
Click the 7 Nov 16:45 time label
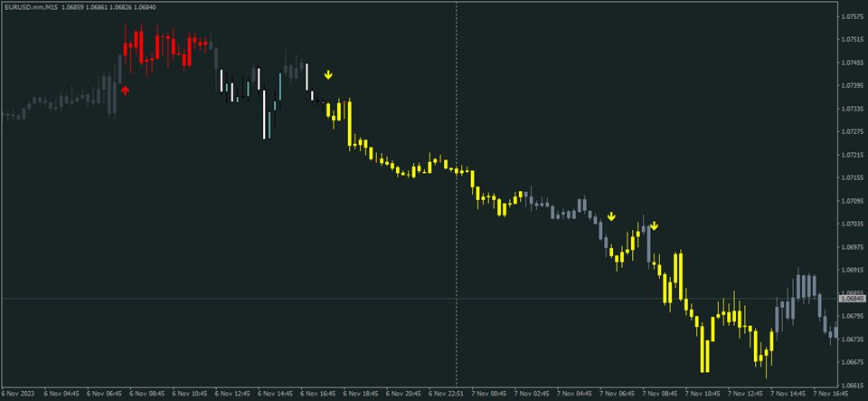coord(831,394)
